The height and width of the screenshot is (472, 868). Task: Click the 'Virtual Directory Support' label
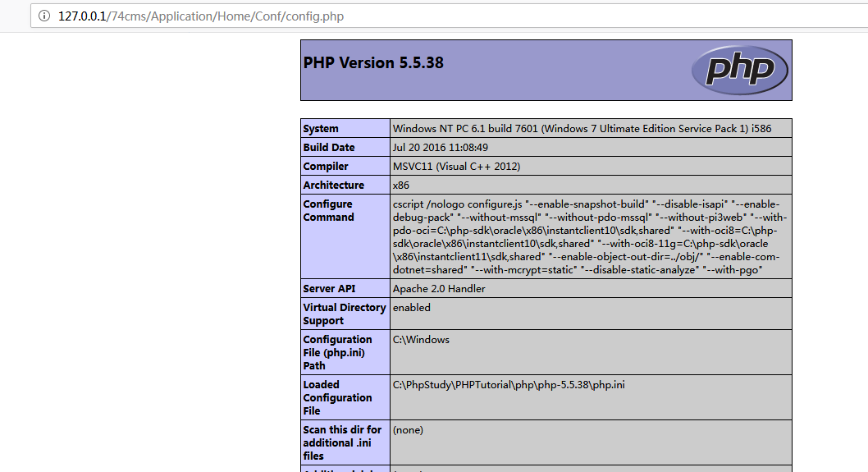tap(345, 314)
